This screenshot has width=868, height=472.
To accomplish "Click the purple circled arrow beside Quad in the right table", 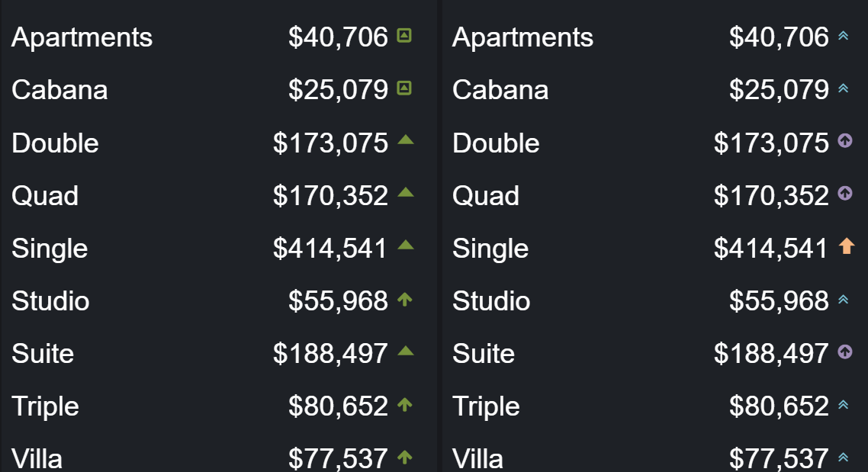I will point(845,193).
